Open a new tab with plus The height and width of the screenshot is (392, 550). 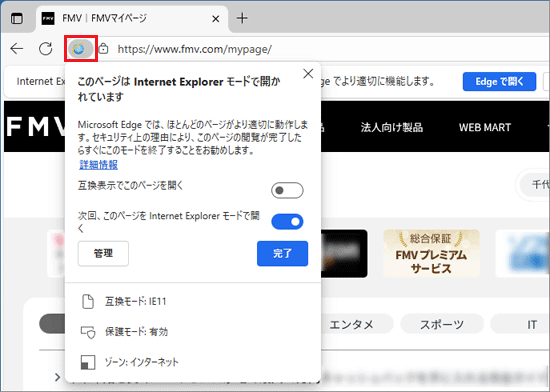[242, 18]
